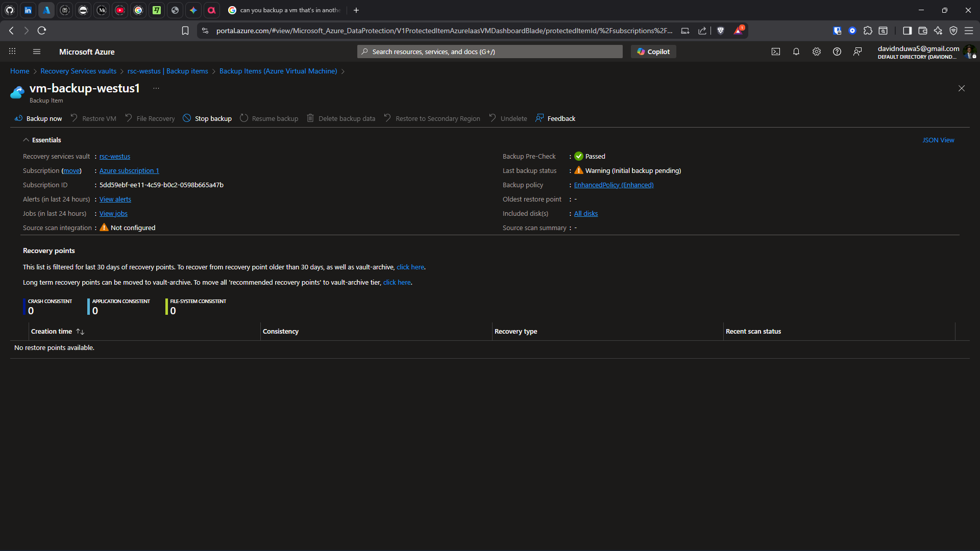Collapse the Essentials section
The height and width of the screenshot is (551, 980).
pos(41,140)
